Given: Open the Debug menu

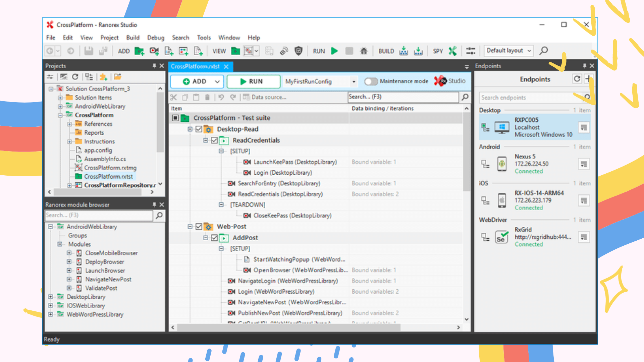Looking at the screenshot, I should point(156,38).
